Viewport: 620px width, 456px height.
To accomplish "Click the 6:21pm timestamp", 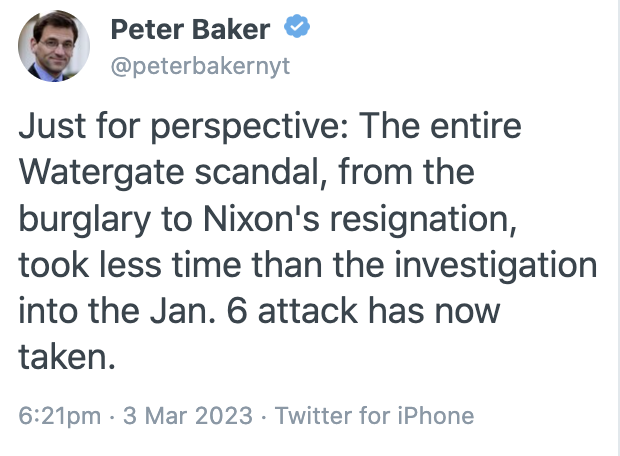I will pos(60,416).
